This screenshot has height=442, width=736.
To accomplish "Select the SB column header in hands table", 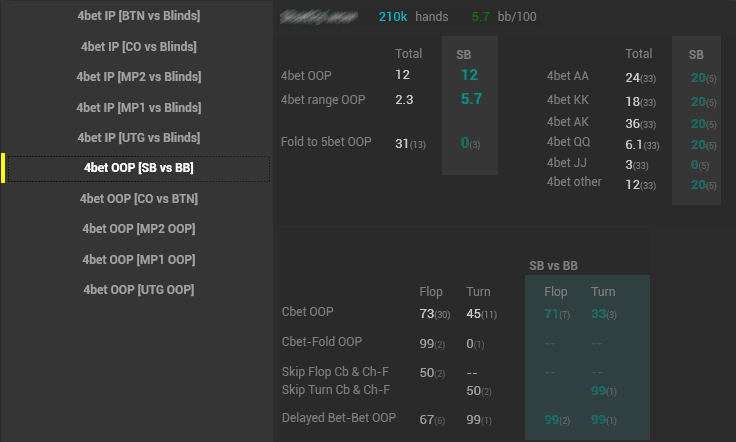I will [696, 55].
